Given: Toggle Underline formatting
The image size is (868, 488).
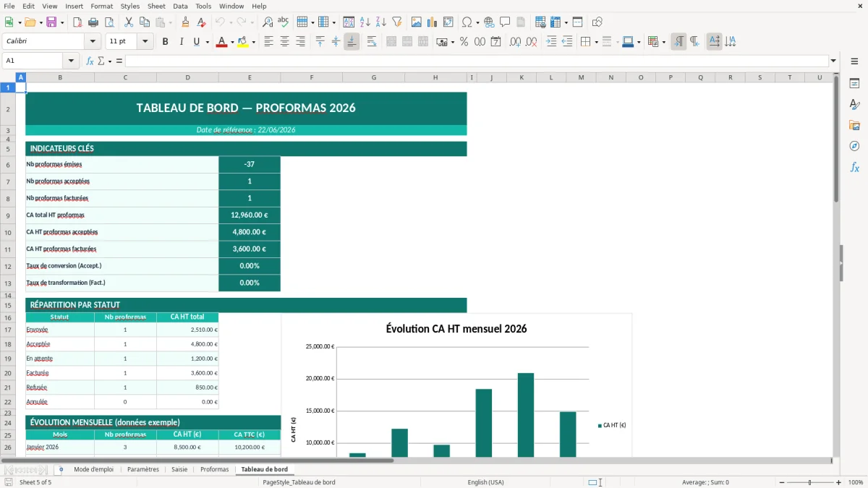Looking at the screenshot, I should point(197,42).
